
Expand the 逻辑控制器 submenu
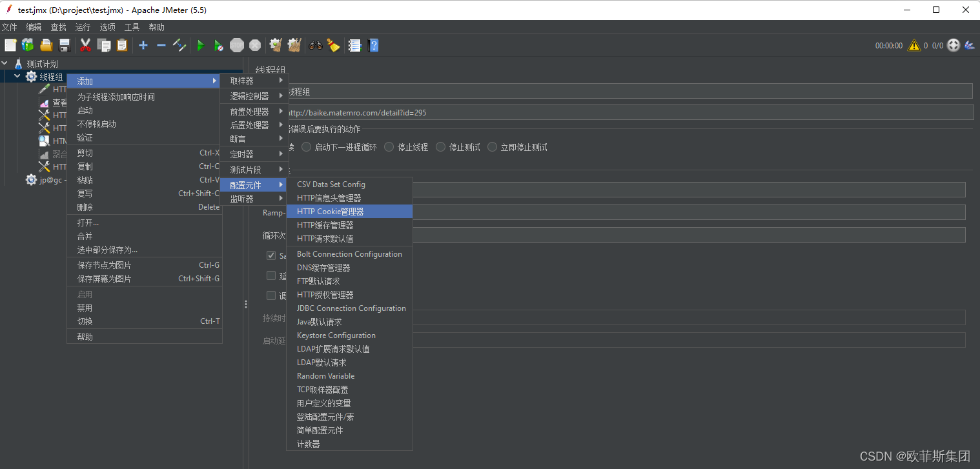(x=253, y=96)
